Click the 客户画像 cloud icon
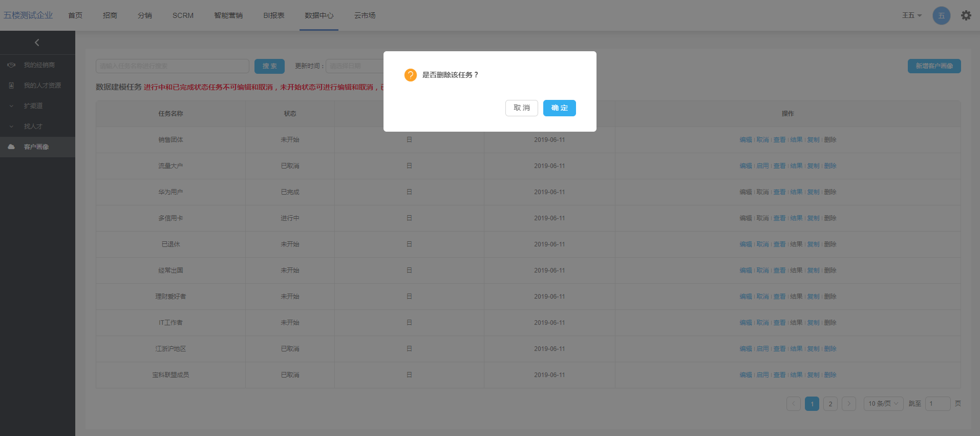This screenshot has height=436, width=980. [x=11, y=147]
